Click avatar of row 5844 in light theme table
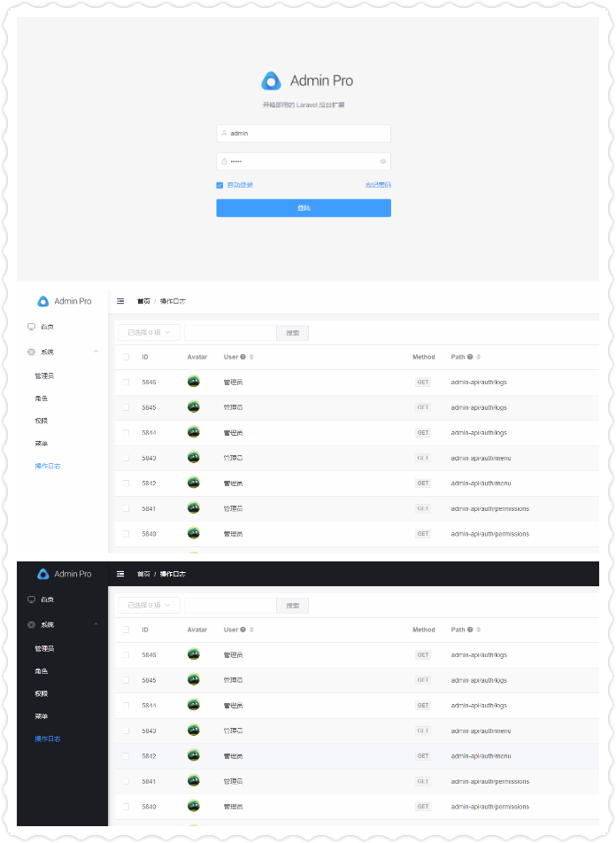This screenshot has width=616, height=843. pyautogui.click(x=194, y=432)
